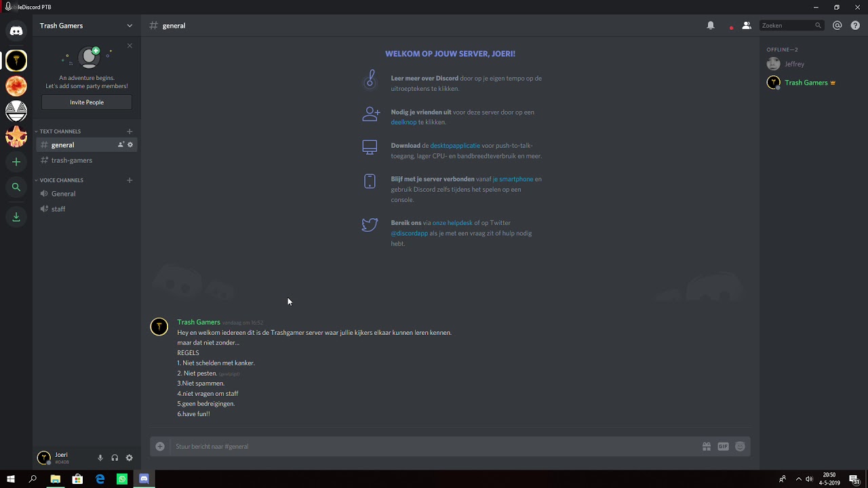Open File Explorer from taskbar
Viewport: 868px width, 488px height.
click(55, 479)
